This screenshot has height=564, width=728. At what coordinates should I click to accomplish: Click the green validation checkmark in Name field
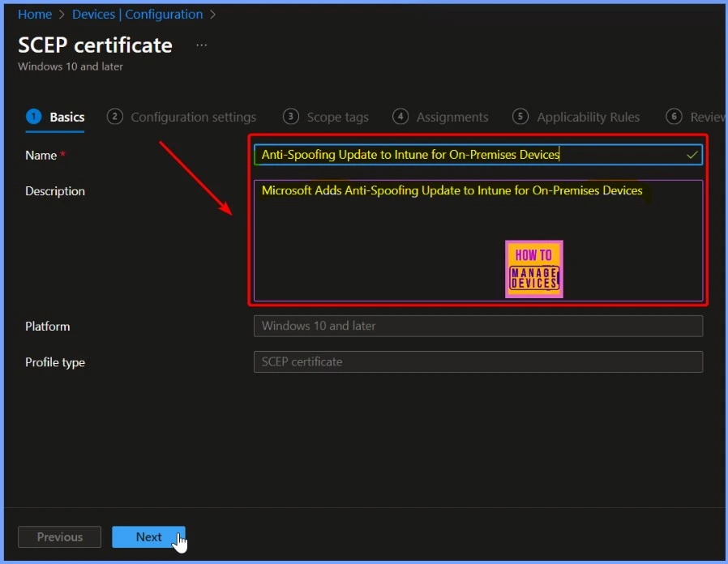point(692,155)
